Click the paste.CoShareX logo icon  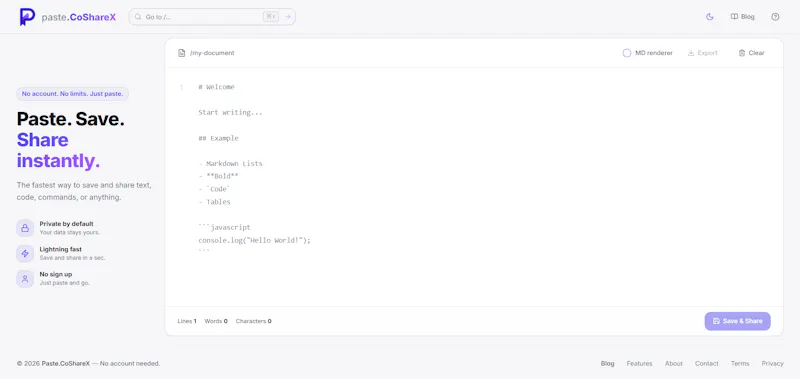[28, 17]
